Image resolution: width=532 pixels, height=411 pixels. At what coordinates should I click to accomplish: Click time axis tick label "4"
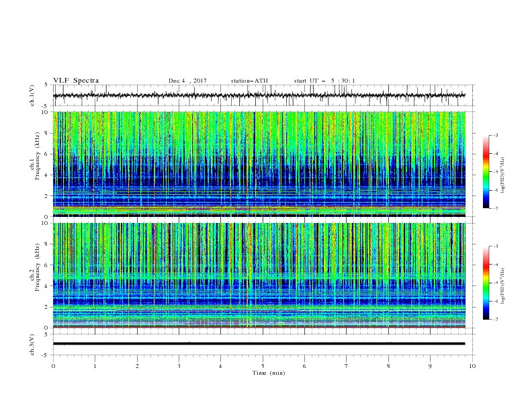220,366
